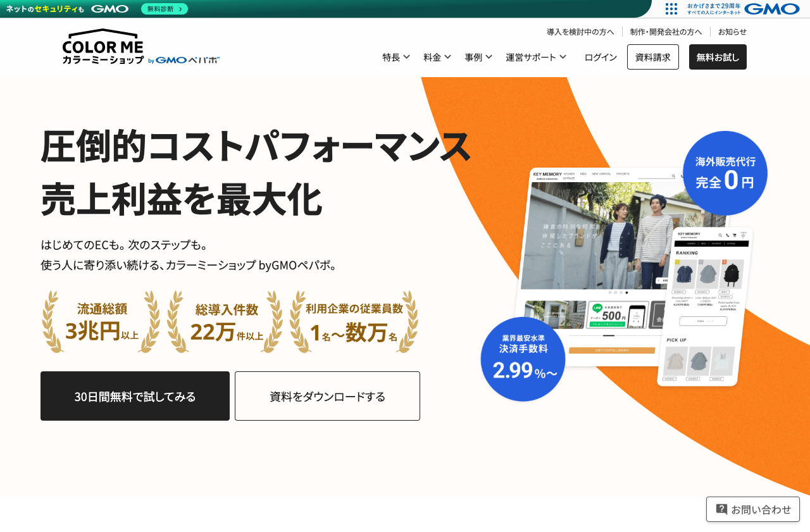
Task: Click the question mark icon on お問い合わせ
Action: (721, 509)
